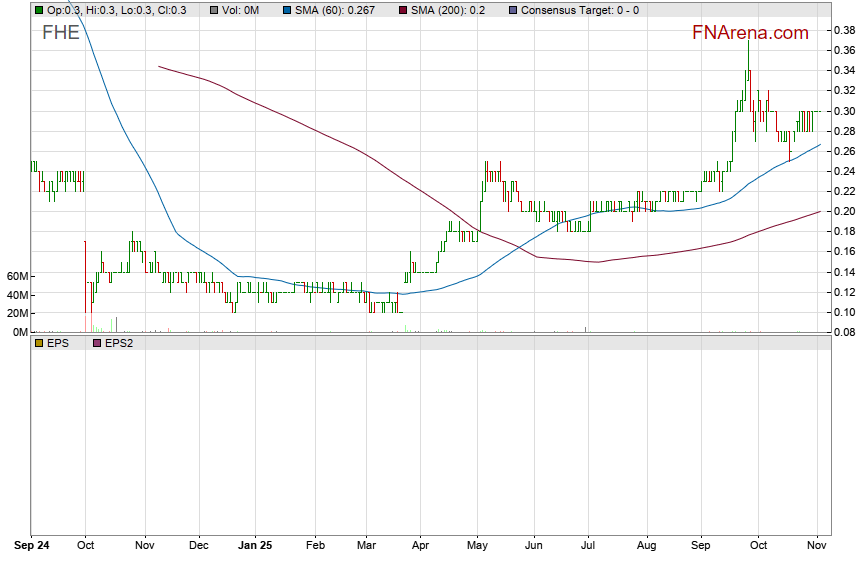The width and height of the screenshot is (859, 566).
Task: Click the yellow EPS legend swatch
Action: tap(38, 343)
